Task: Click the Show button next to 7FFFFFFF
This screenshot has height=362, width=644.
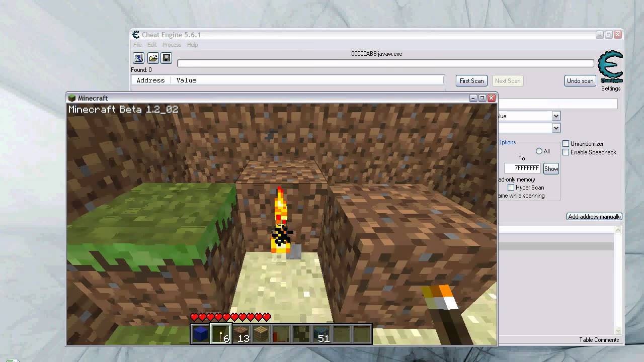Action: (x=551, y=169)
